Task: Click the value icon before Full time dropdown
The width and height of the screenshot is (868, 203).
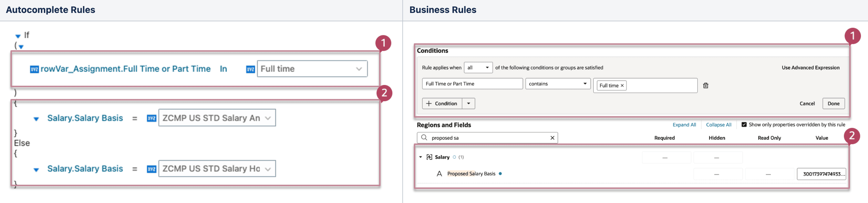Action: [x=250, y=69]
